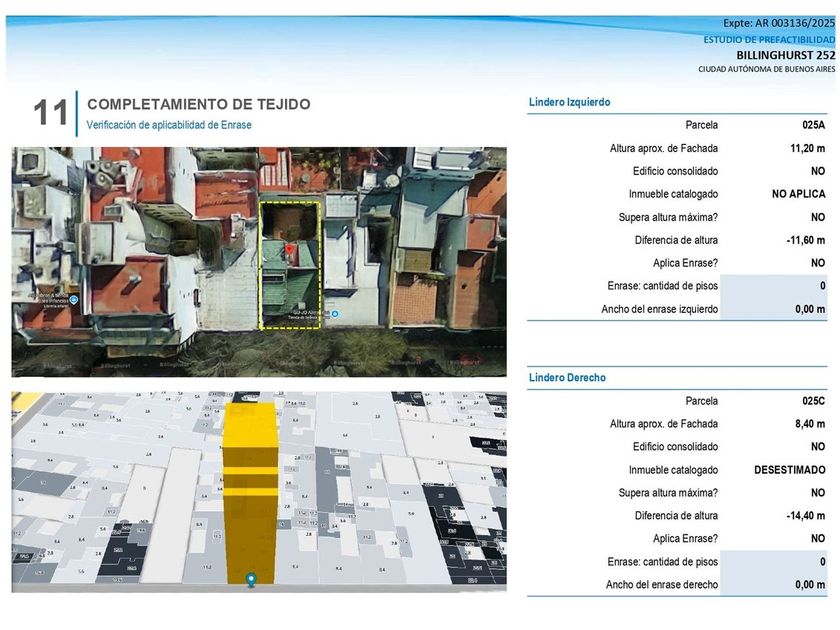Select height difference value '-11,60 m'
840x630 pixels.
pyautogui.click(x=806, y=240)
